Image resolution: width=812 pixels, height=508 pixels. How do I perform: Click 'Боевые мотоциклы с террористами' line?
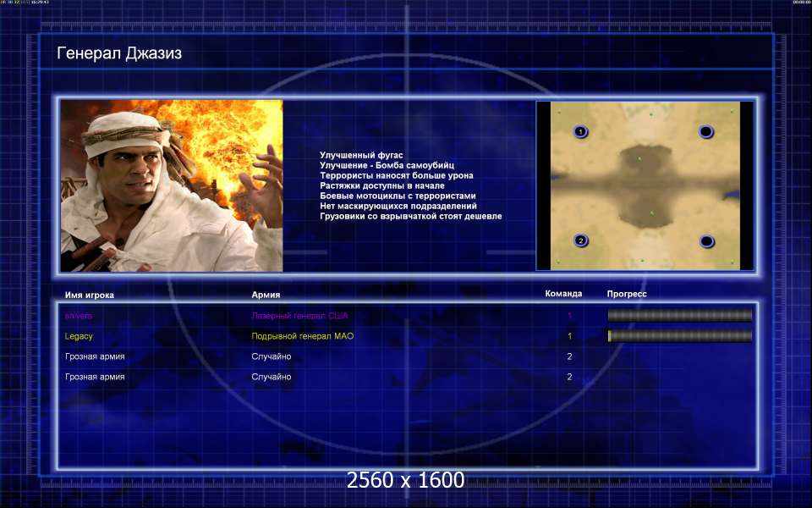click(x=398, y=196)
